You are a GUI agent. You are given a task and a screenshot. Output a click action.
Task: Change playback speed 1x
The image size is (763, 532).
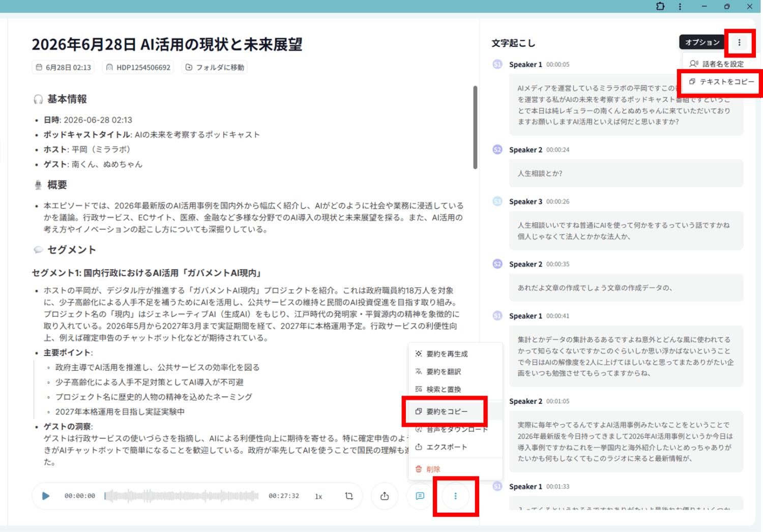click(318, 496)
